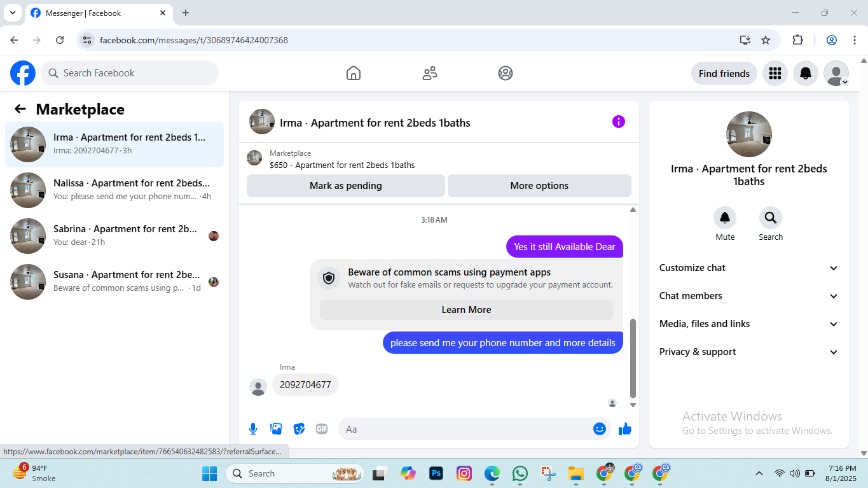Screen dimensions: 868x488
Task: Mute this conversation
Action: [725, 224]
